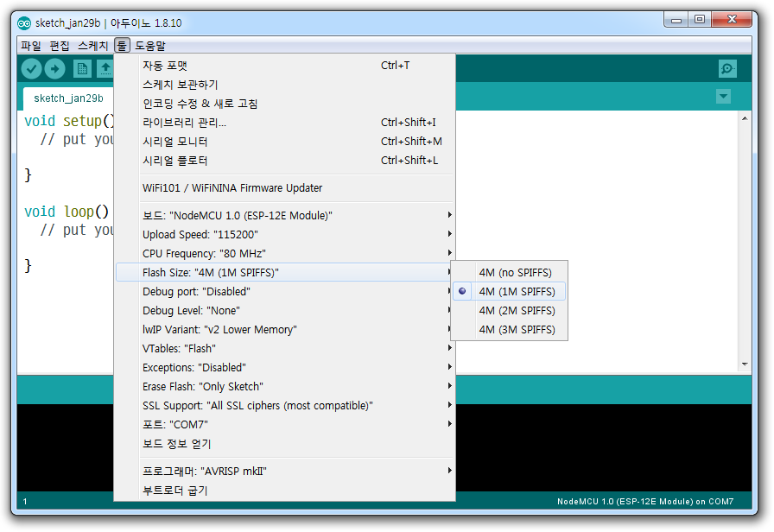Expand the SSL Support submenu
This screenshot has width=774, height=532.
click(x=285, y=406)
